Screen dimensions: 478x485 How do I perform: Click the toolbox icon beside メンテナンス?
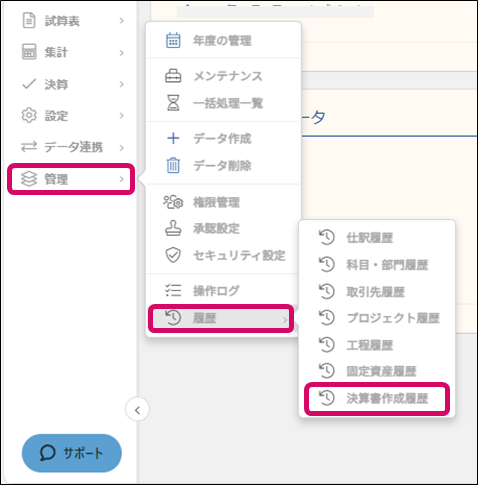(173, 76)
